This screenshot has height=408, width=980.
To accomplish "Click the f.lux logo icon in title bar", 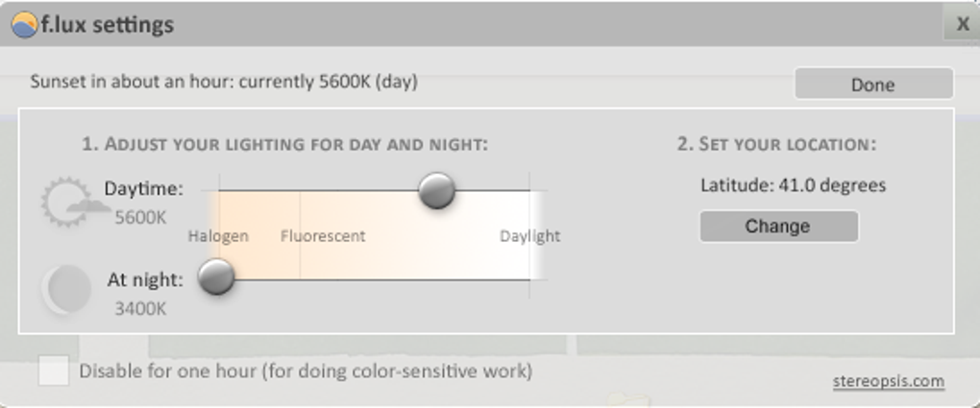I will point(25,25).
